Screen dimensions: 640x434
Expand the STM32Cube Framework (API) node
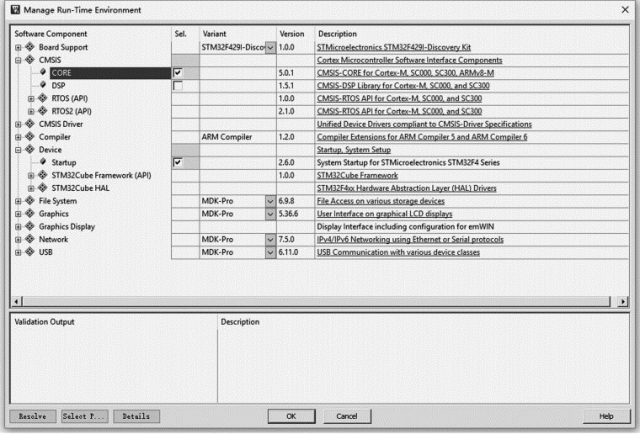click(x=31, y=176)
